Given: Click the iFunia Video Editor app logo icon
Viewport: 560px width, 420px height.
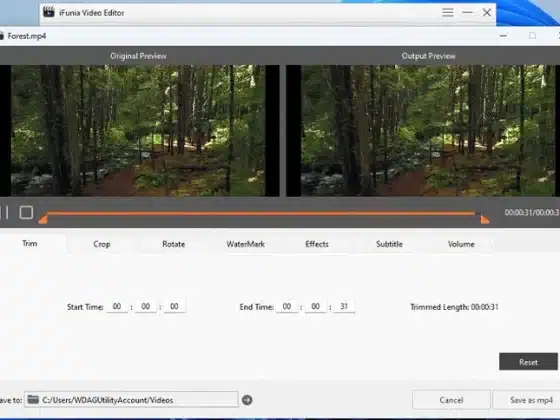Looking at the screenshot, I should pos(49,12).
